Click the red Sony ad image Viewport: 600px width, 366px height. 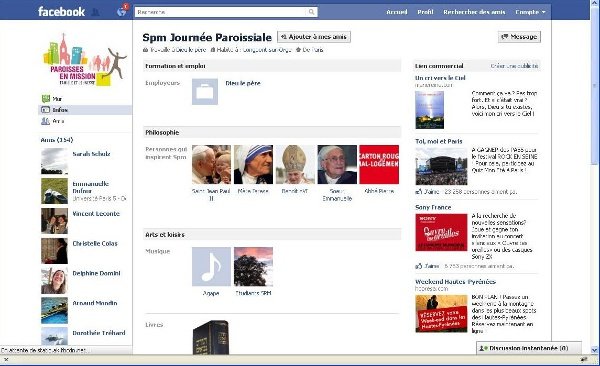441,232
